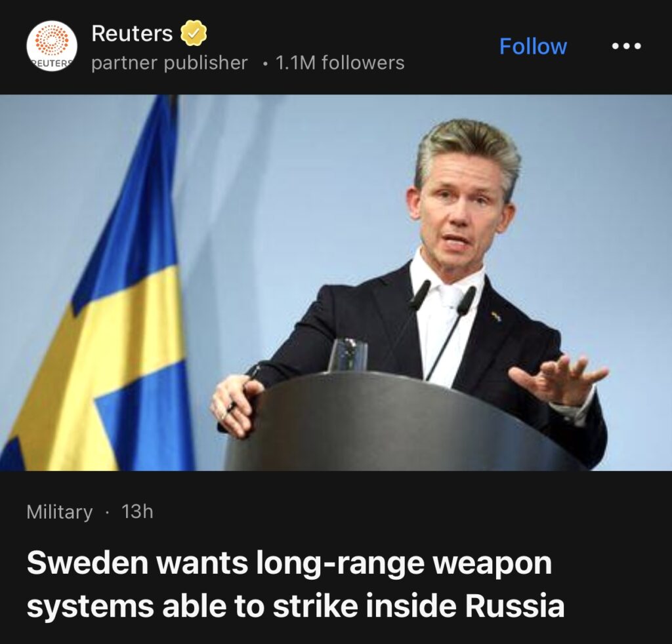
Task: Click the word Sweden in the headline
Action: (x=87, y=562)
